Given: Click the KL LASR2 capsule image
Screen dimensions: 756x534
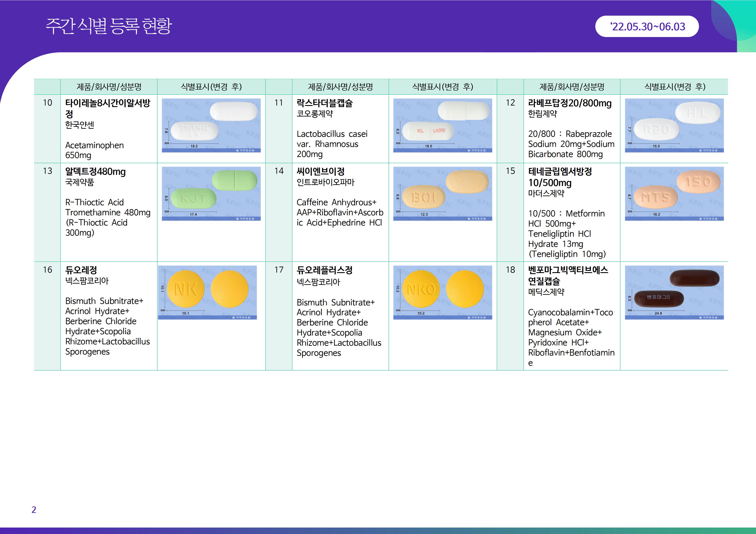Looking at the screenshot, I should coord(442,125).
